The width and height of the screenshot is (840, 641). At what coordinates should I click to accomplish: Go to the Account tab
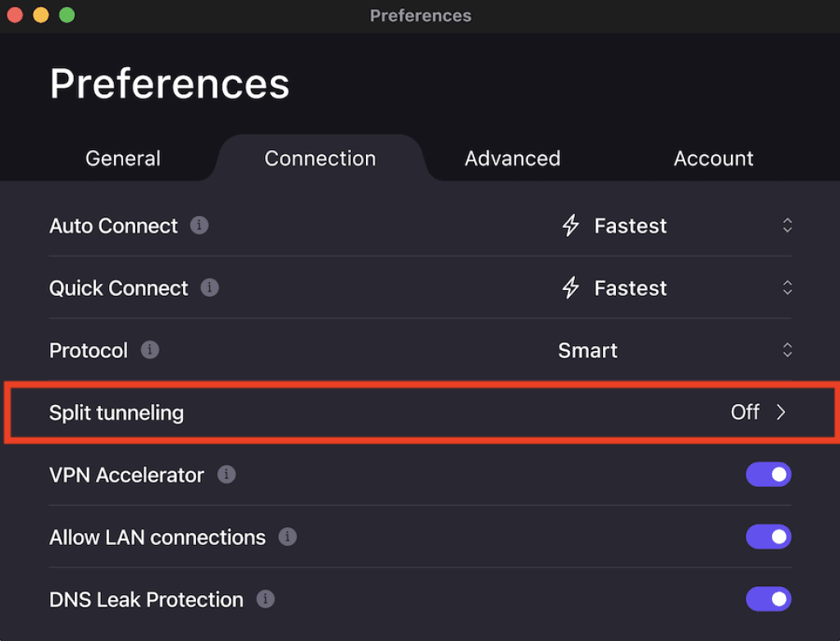pos(714,158)
